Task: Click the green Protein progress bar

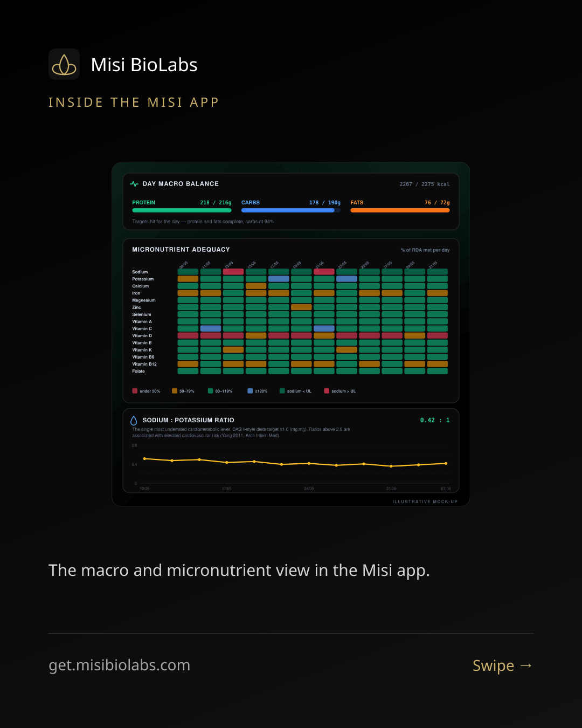Action: point(182,210)
